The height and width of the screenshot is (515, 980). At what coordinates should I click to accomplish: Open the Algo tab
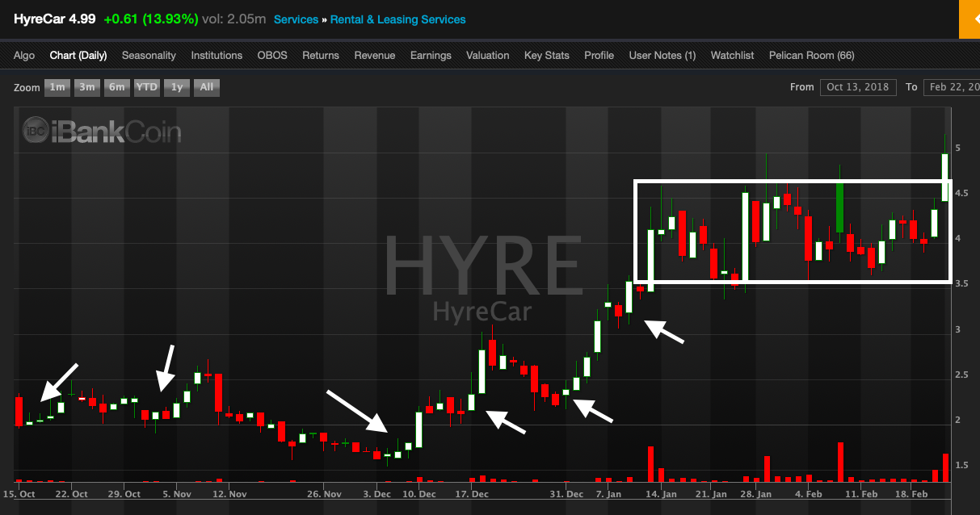[x=24, y=56]
